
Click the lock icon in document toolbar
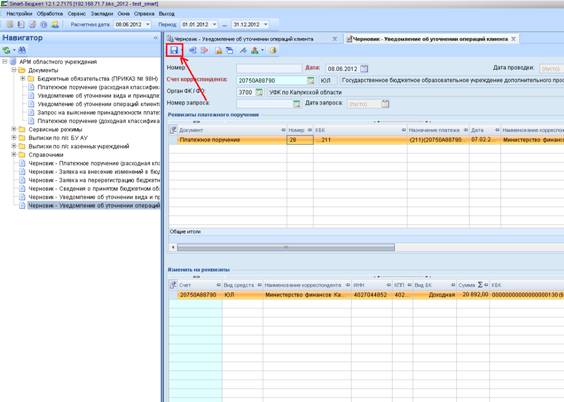pyautogui.click(x=219, y=51)
